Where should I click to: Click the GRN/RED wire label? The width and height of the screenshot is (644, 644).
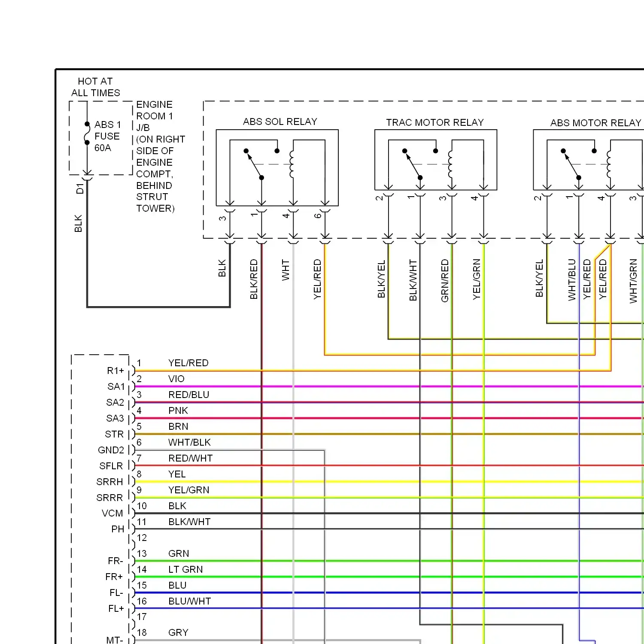click(445, 280)
